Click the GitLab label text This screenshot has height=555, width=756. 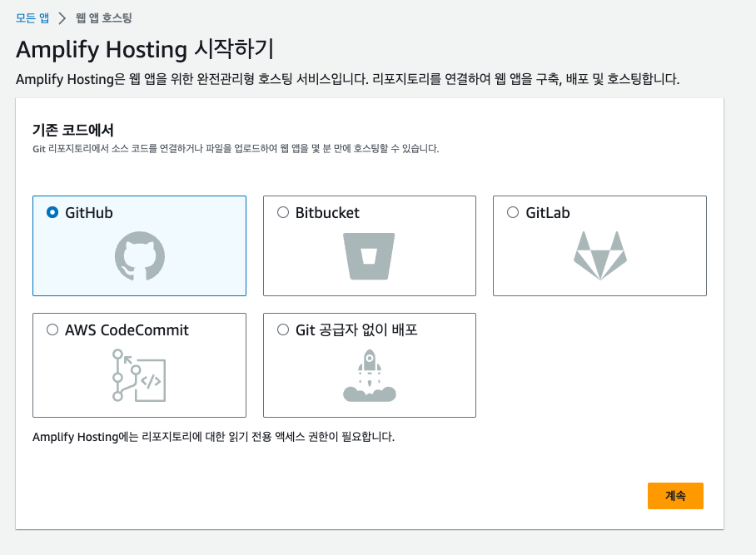click(x=548, y=212)
